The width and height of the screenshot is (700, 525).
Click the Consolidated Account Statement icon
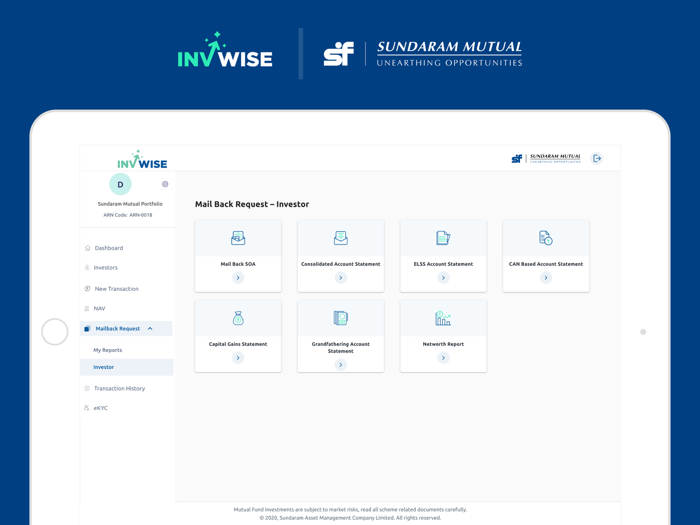click(341, 238)
